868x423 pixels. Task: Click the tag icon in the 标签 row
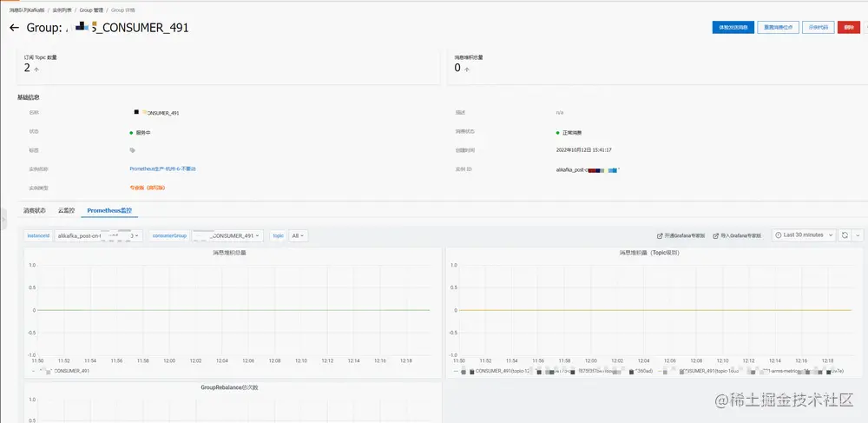click(x=132, y=150)
